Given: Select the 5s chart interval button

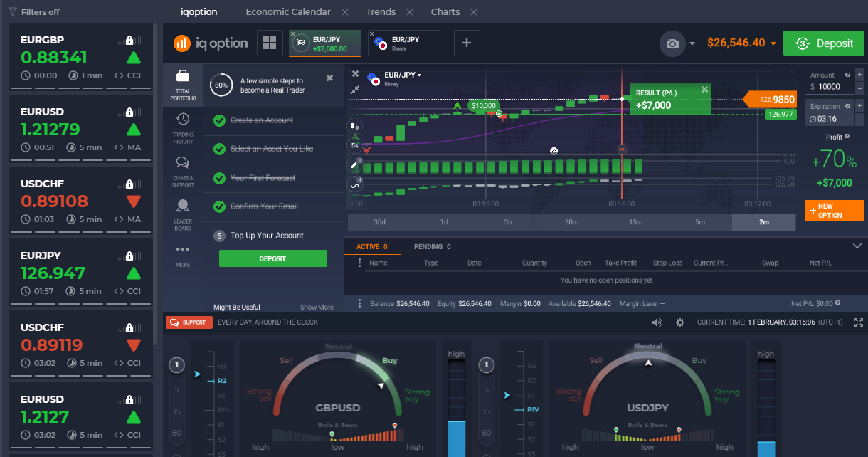Looking at the screenshot, I should [x=354, y=145].
